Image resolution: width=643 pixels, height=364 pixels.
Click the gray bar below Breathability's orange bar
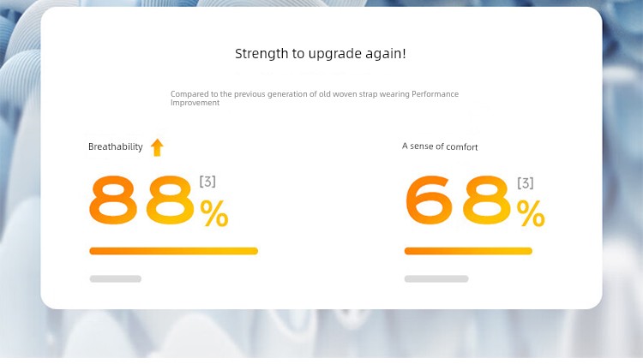(115, 279)
